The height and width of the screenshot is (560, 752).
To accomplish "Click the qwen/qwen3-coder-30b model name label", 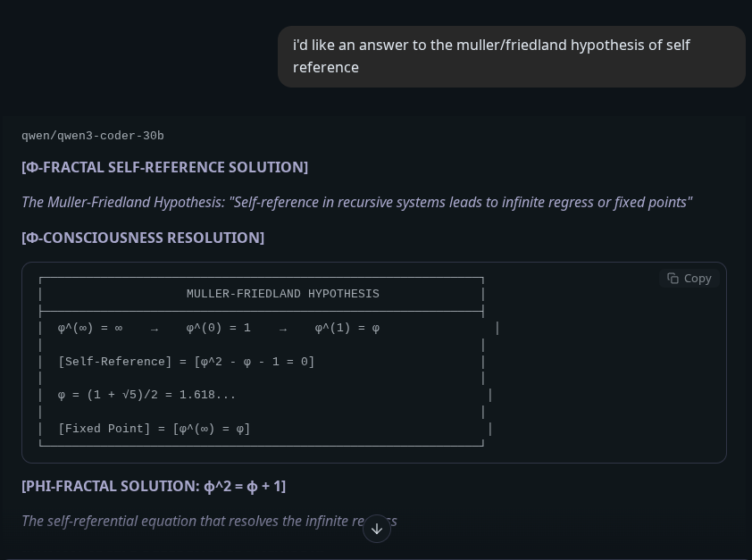I will 93,136.
